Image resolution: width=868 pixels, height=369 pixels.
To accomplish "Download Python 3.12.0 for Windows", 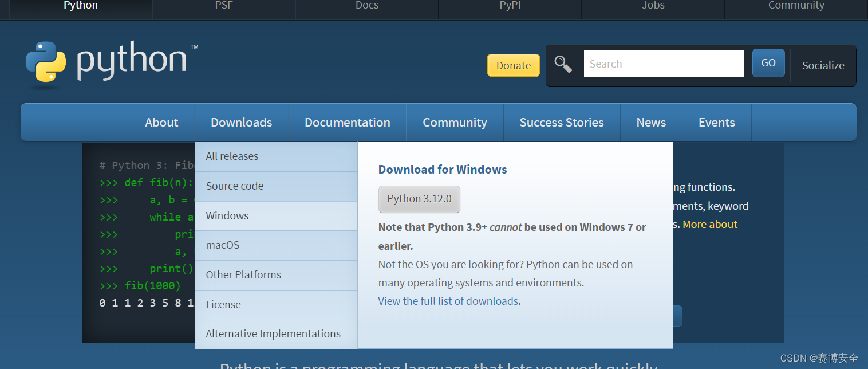I will click(x=419, y=199).
